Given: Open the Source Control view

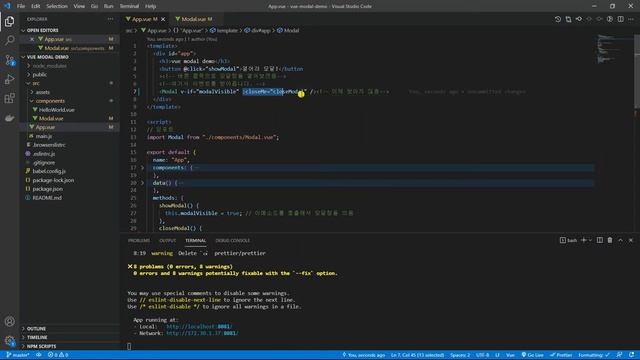Looking at the screenshot, I should point(9,60).
